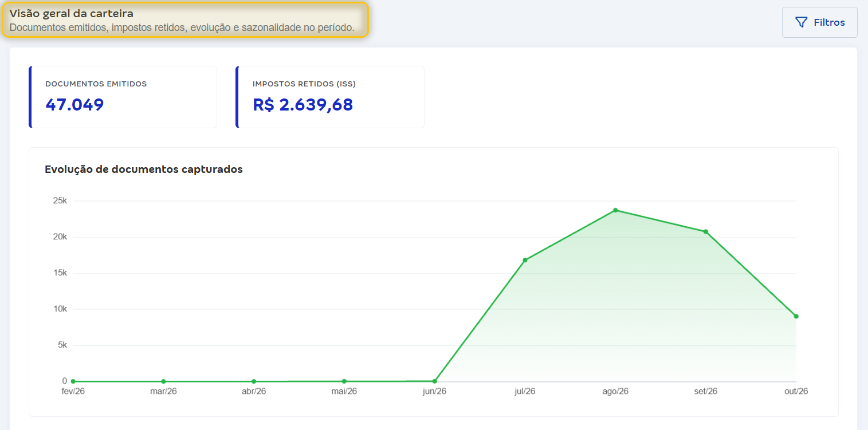The image size is (868, 430).
Task: Click the fev/26 data point on chart
Action: click(73, 381)
